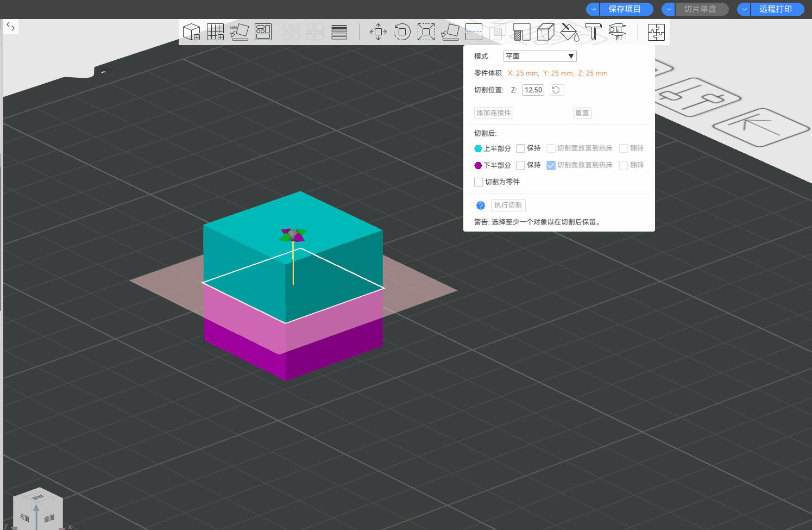The image size is (812, 530).
Task: Click the view orientation cube
Action: 38,510
